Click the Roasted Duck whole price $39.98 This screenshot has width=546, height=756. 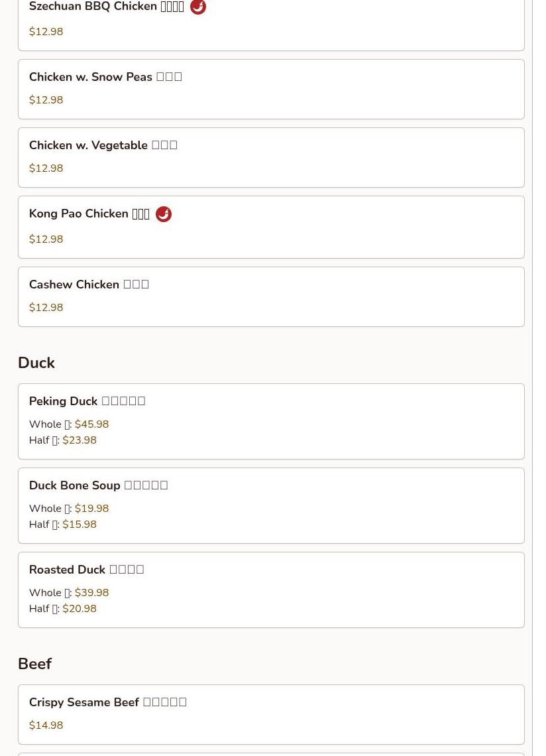point(91,593)
